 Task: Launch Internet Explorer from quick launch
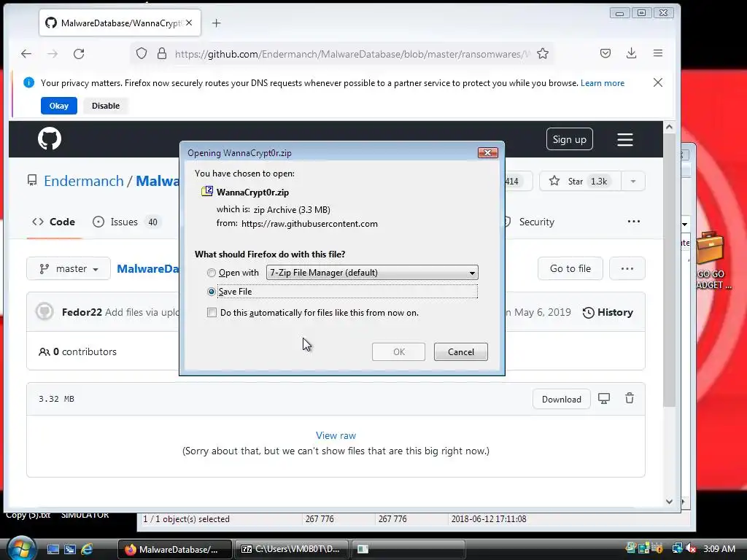[x=88, y=549]
